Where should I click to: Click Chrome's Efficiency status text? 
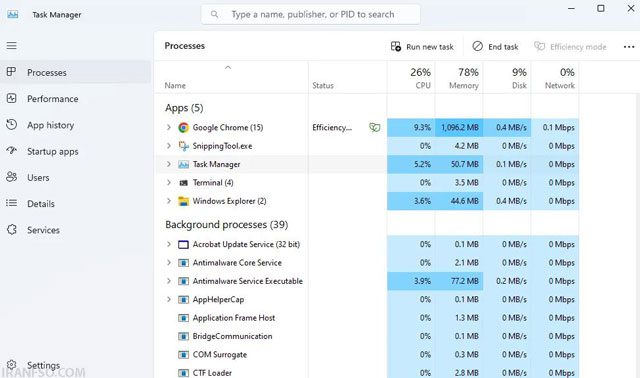coord(332,127)
